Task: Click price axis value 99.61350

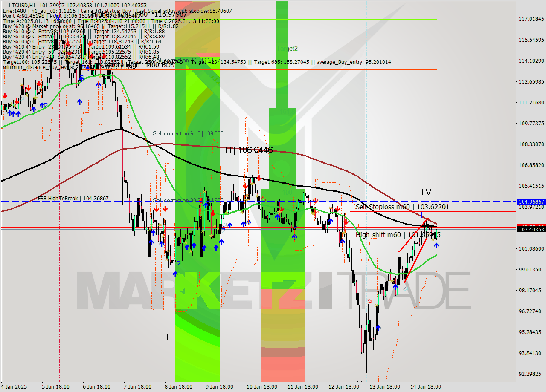Action: coord(531,269)
